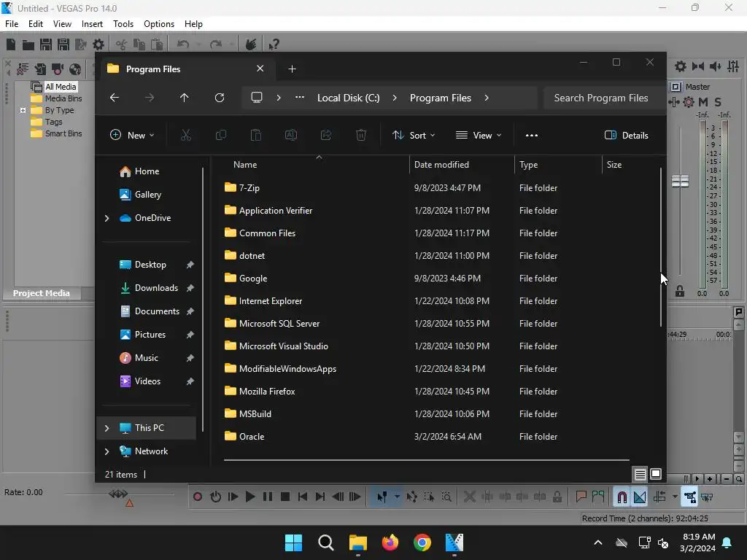Image resolution: width=747 pixels, height=560 pixels.
Task: Toggle the Details pane button
Action: (x=626, y=135)
